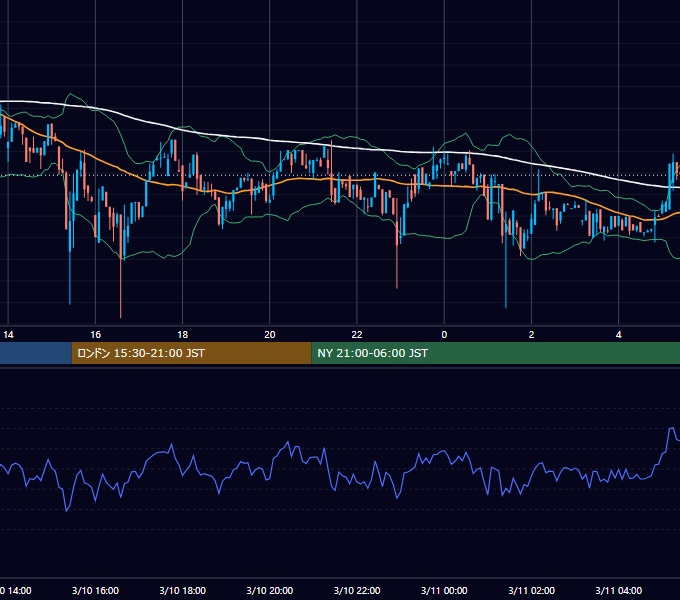Click the 3/10 22:00 date label
This screenshot has width=680, height=600.
pos(357,590)
